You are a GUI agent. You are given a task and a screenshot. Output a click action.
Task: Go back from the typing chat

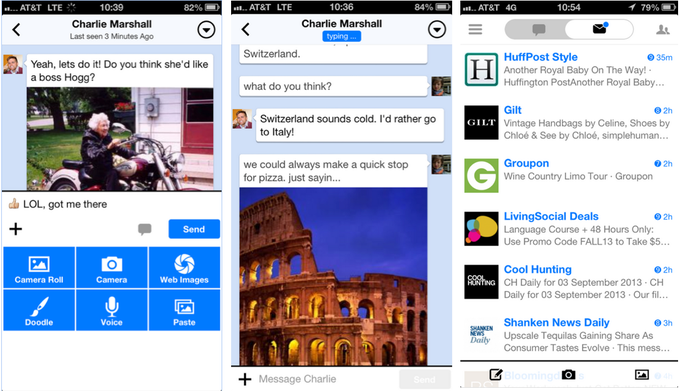pos(246,29)
